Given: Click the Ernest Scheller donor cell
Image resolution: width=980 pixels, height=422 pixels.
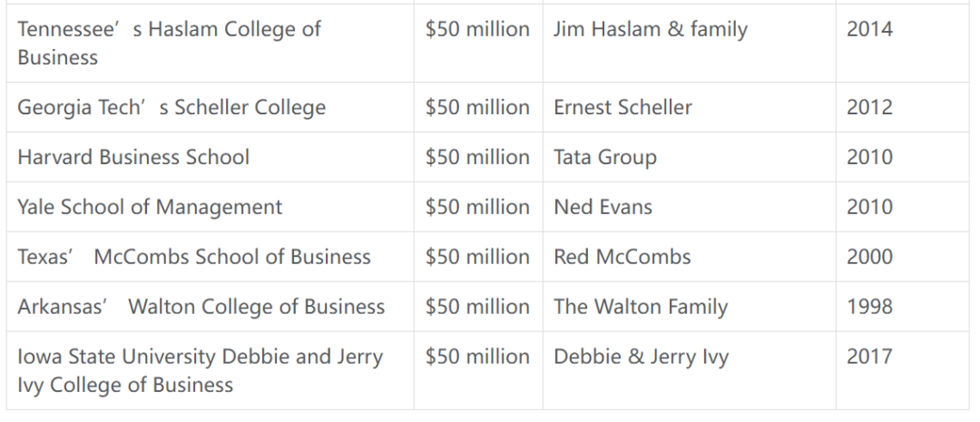Looking at the screenshot, I should (690, 107).
